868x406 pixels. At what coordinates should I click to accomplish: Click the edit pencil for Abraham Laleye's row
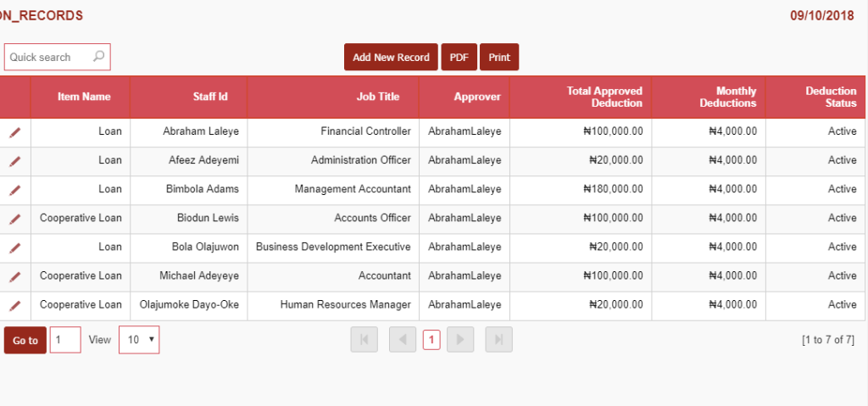point(14,132)
